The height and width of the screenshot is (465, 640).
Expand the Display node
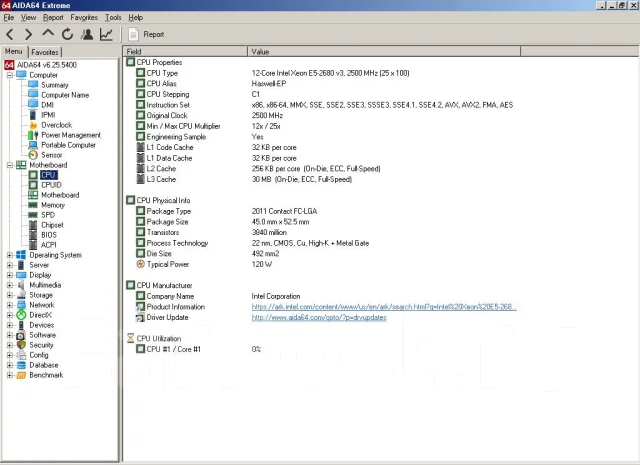(x=10, y=275)
